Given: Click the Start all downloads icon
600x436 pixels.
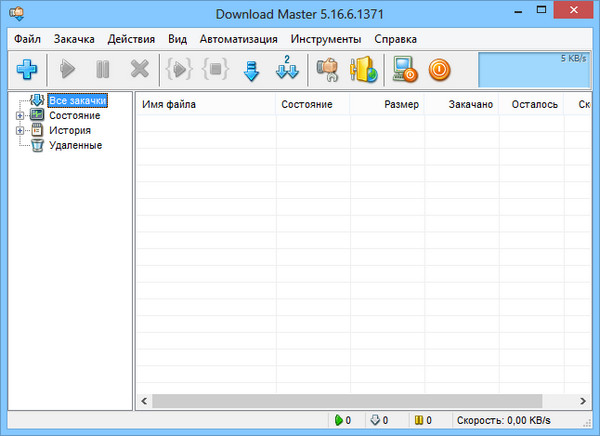Looking at the screenshot, I should (x=179, y=70).
